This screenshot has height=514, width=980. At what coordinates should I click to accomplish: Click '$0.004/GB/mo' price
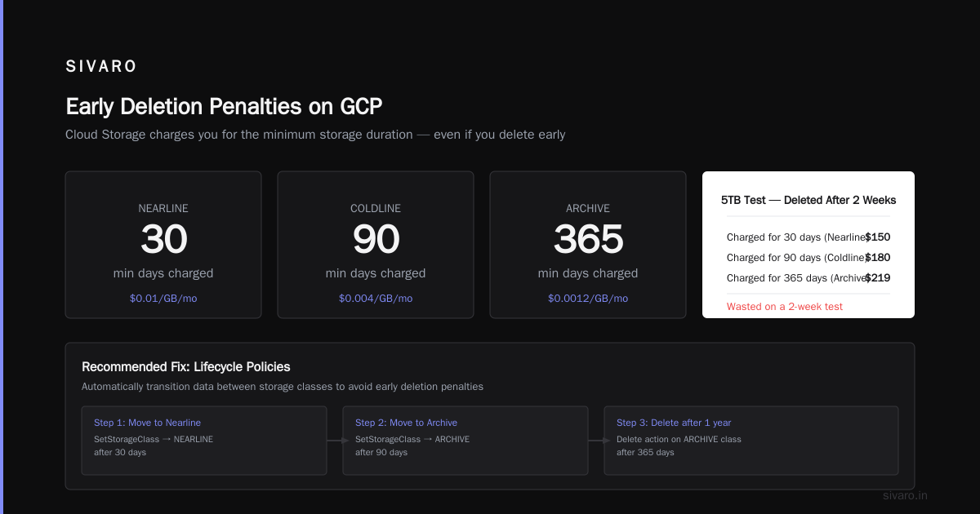(x=376, y=299)
